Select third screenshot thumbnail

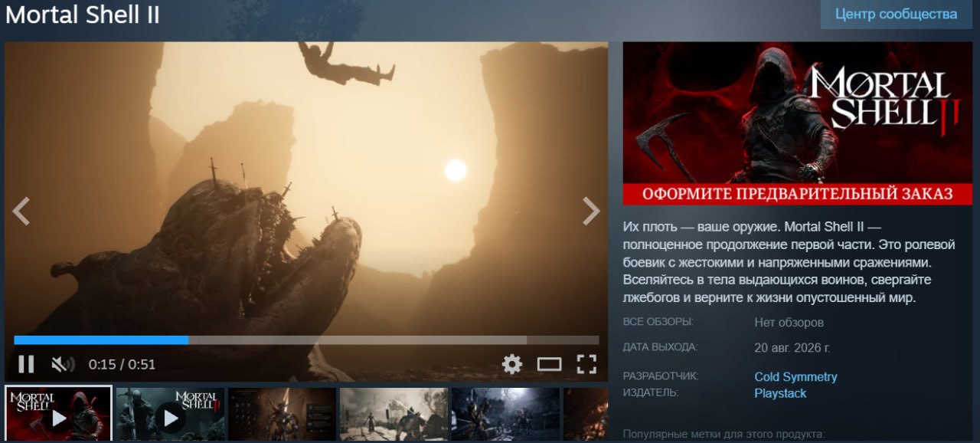point(282,414)
